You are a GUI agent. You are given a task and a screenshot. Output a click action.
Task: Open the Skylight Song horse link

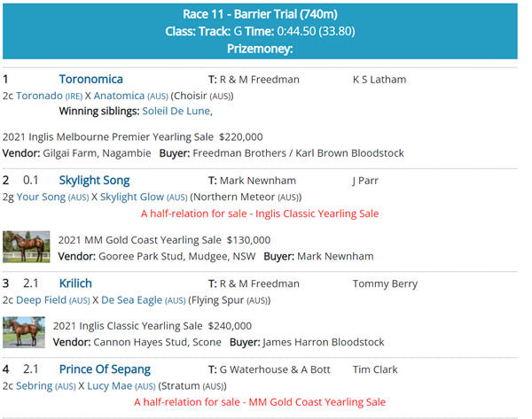tap(94, 181)
